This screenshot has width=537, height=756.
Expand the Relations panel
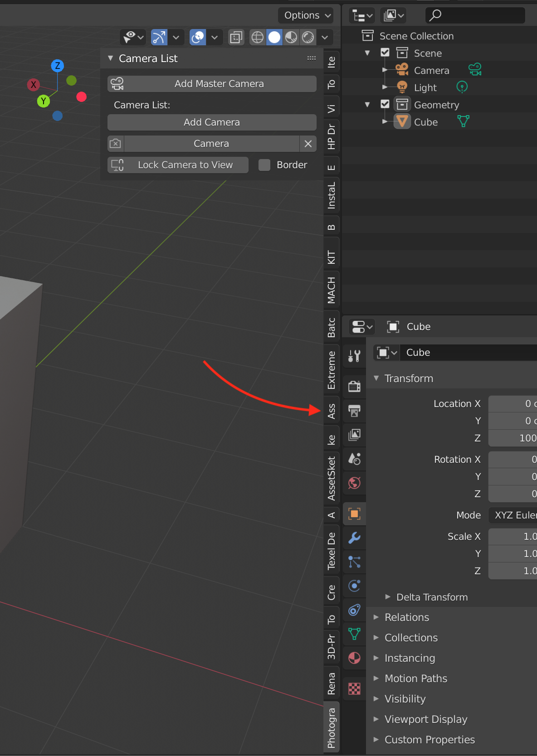click(376, 617)
